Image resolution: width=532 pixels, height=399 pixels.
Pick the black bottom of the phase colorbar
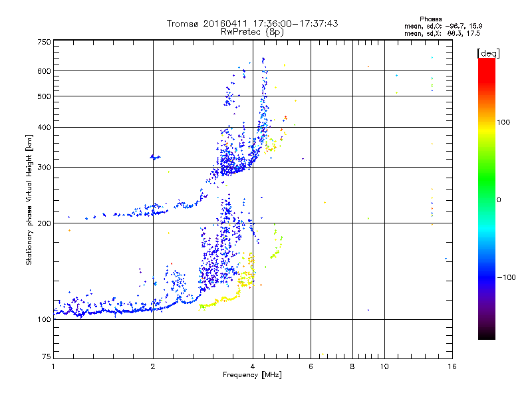(487, 334)
